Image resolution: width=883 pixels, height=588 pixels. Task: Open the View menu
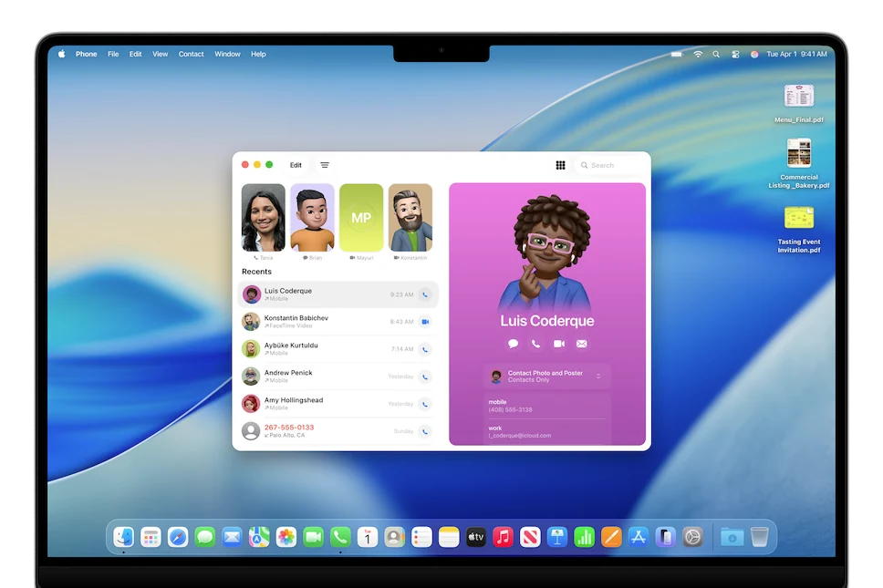click(x=160, y=54)
